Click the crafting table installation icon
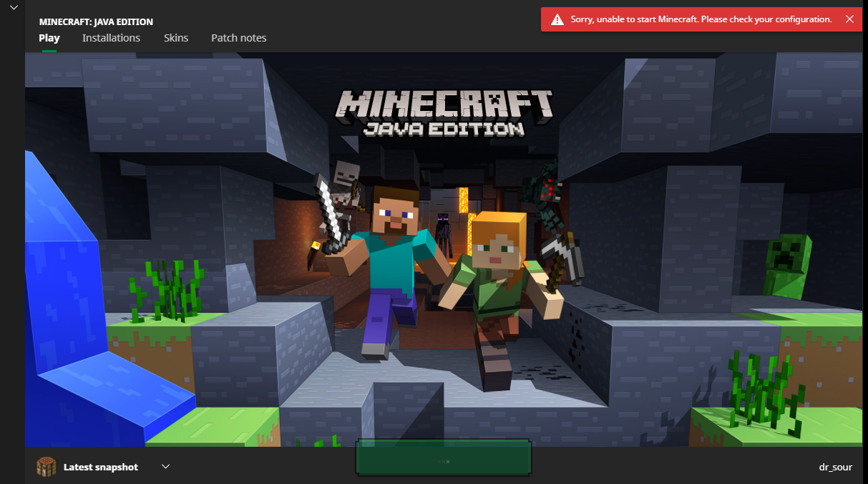This screenshot has width=868, height=484. (47, 467)
